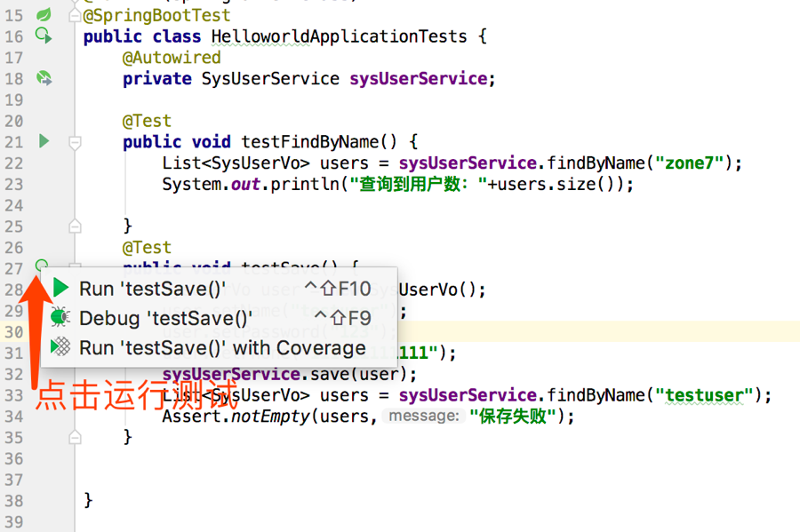Click the message: parameter hint
Screen dimensions: 800x532
coord(423,416)
